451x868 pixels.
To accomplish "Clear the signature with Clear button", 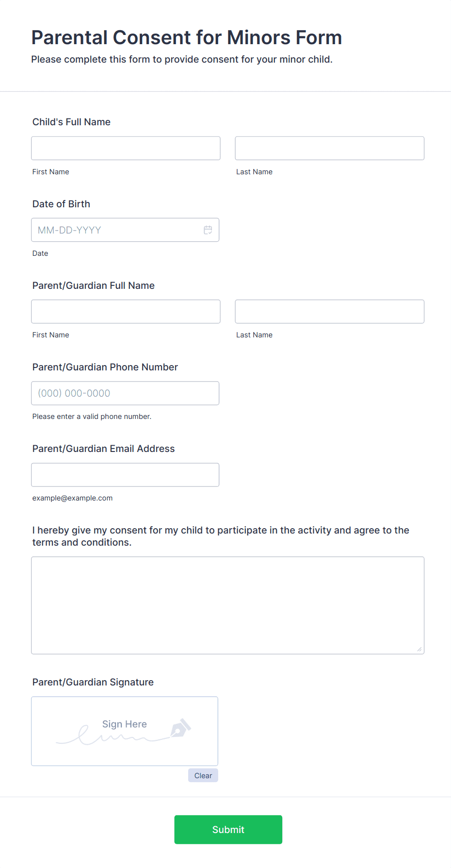I will pos(203,775).
